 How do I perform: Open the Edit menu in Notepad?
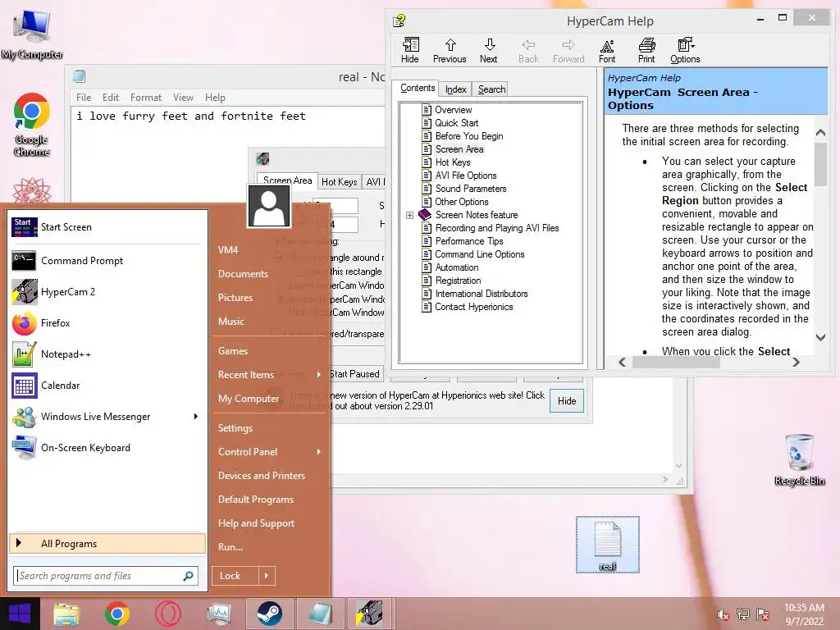click(111, 98)
